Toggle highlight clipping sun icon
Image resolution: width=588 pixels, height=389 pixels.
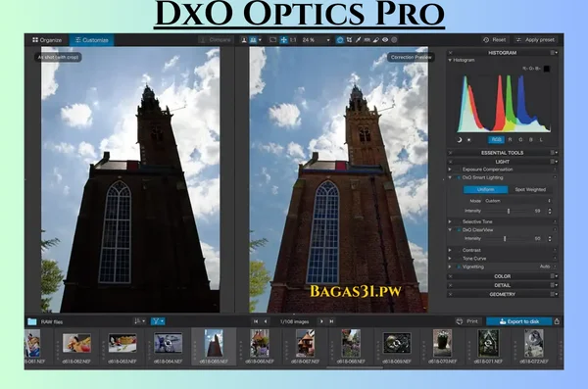(x=468, y=140)
